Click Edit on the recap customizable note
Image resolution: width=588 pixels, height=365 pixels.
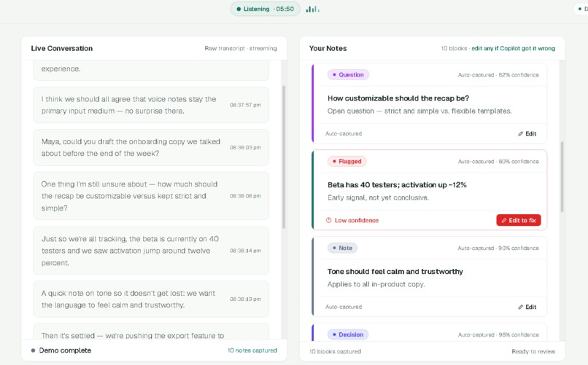coord(527,133)
